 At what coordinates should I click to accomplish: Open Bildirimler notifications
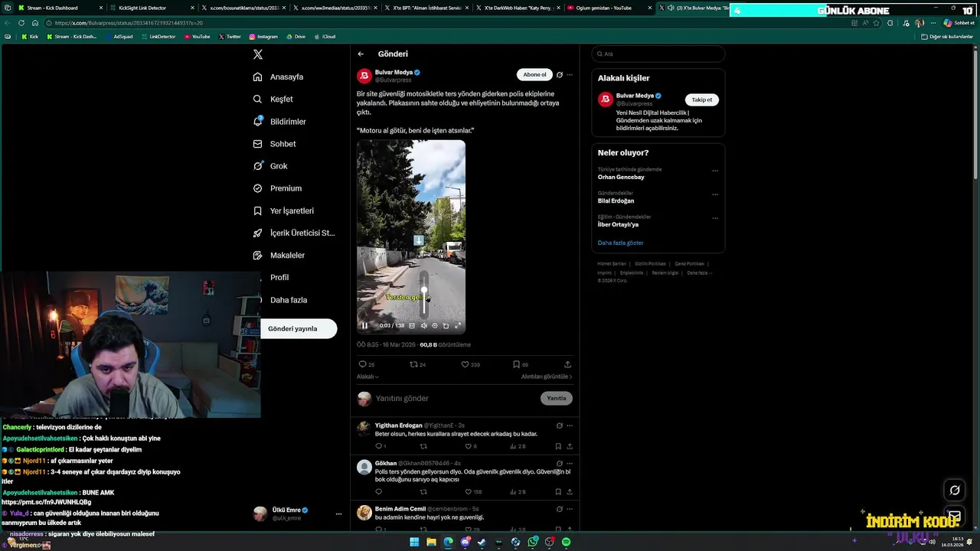280,122
